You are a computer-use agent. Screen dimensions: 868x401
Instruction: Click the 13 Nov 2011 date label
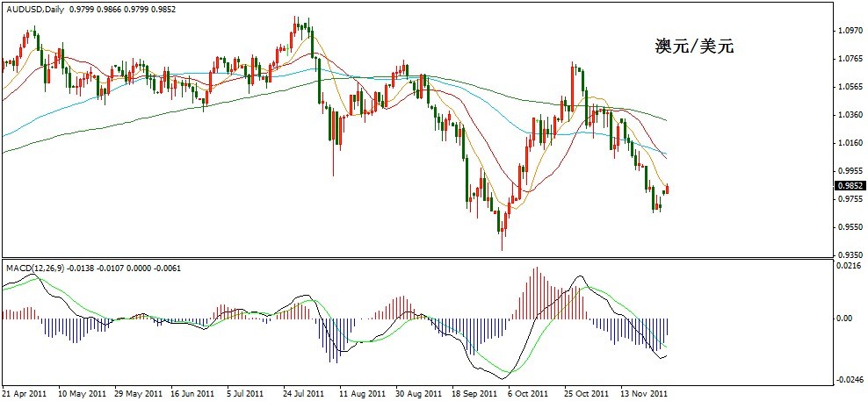tap(643, 393)
